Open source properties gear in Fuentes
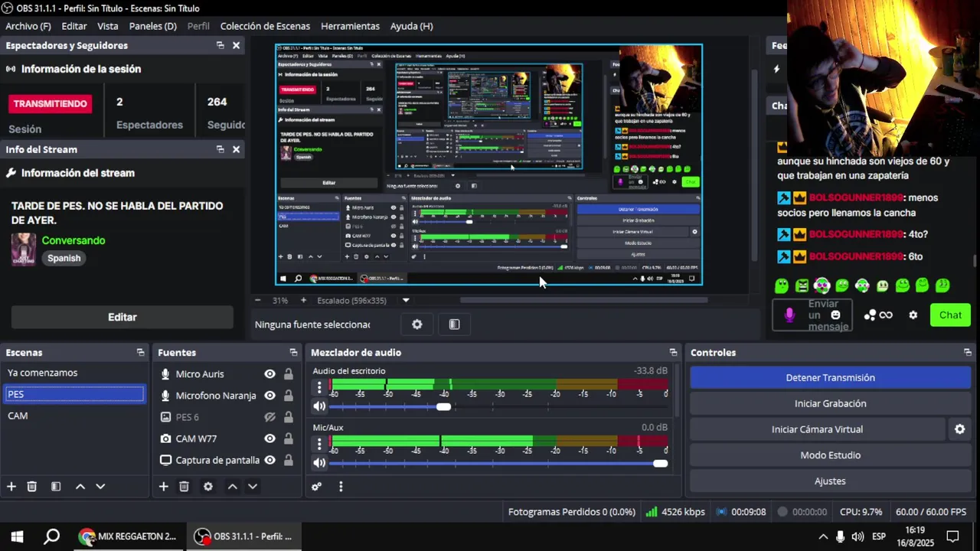This screenshot has height=551, width=980. [207, 486]
